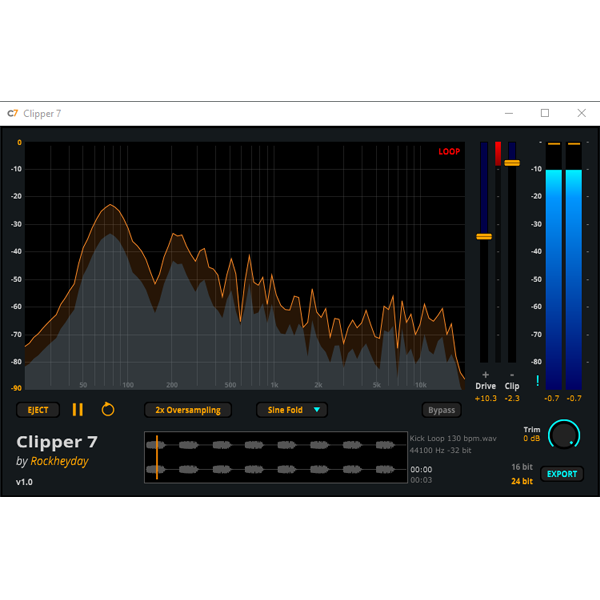Screen dimensions: 600x600
Task: Click the EJECT button
Action: pos(38,410)
